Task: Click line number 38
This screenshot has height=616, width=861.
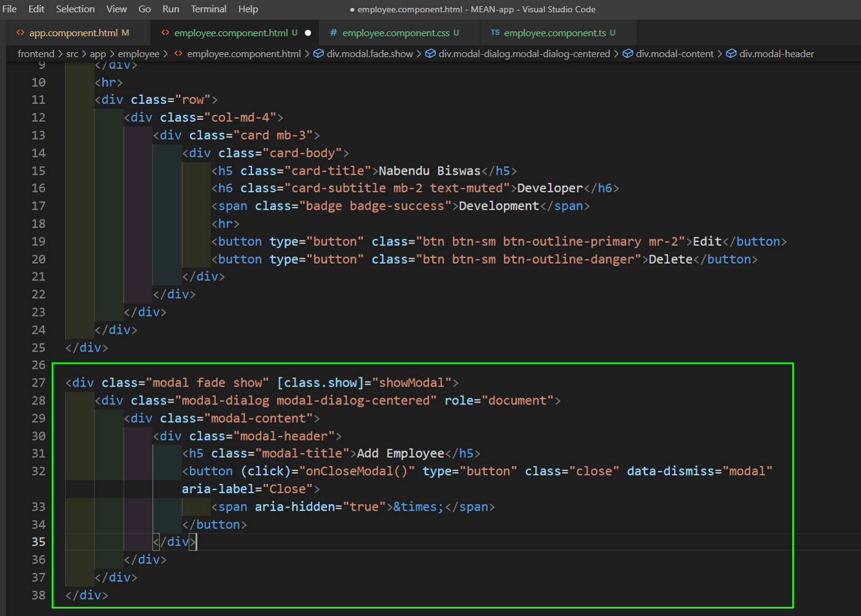Action: pos(38,595)
